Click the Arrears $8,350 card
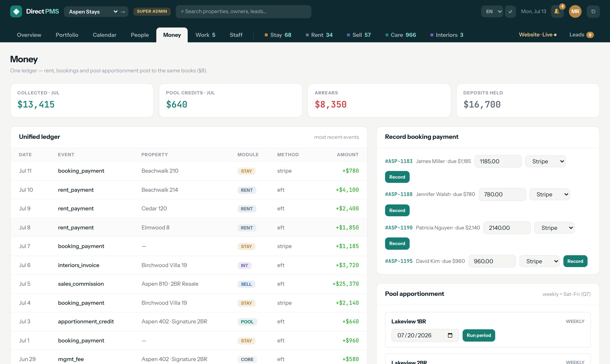Viewport: 610px width, 364px height. click(379, 101)
